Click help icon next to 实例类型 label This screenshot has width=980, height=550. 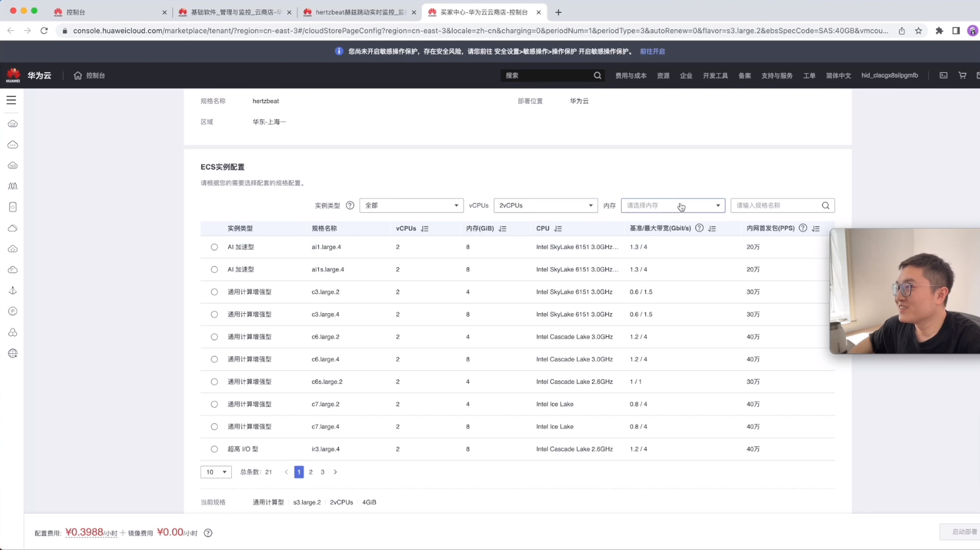pos(350,205)
